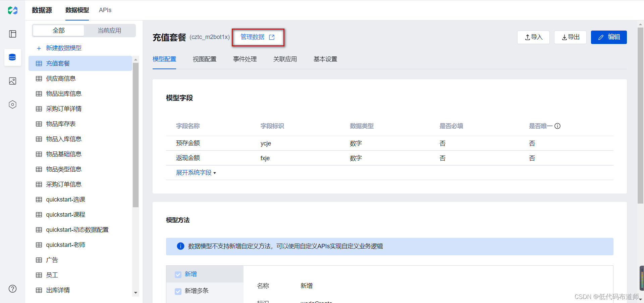Click the table icon beside 员工
This screenshot has height=303, width=644.
[x=39, y=275]
